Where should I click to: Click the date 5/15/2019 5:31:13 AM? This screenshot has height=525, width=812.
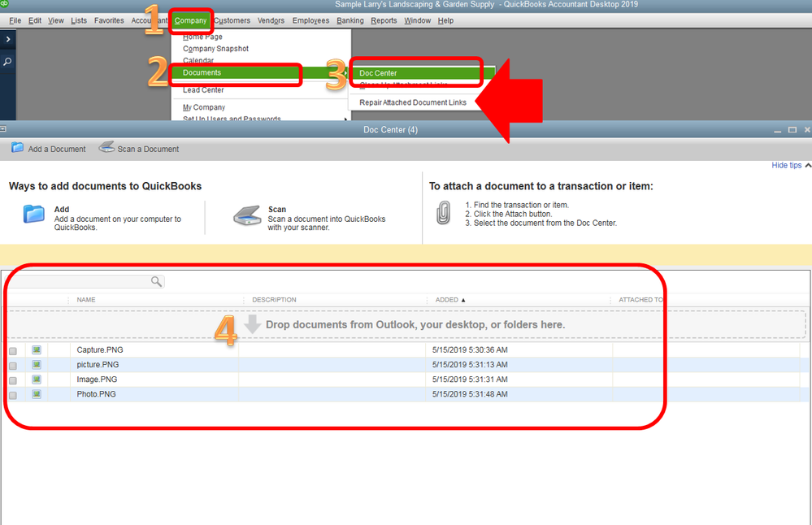[x=470, y=365]
